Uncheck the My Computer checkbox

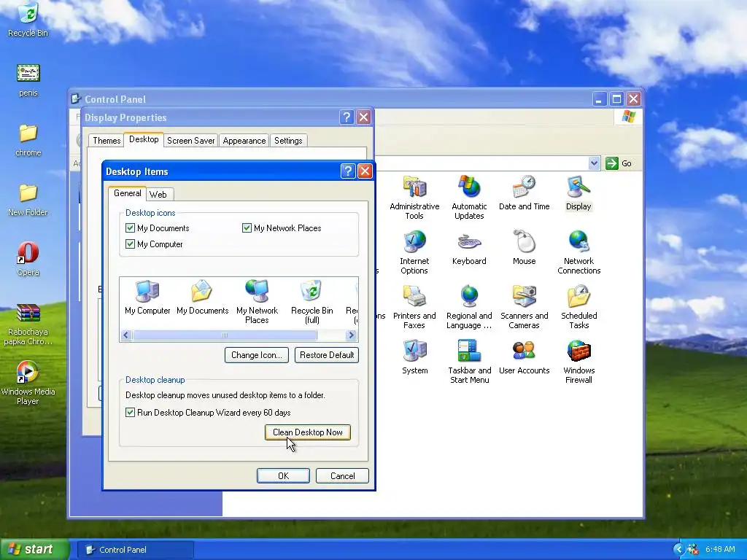tap(130, 244)
